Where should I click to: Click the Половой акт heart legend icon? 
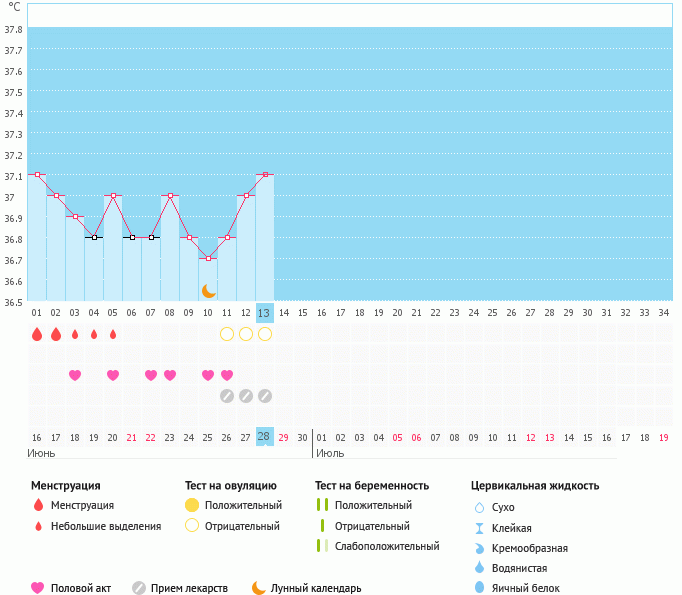(x=38, y=588)
